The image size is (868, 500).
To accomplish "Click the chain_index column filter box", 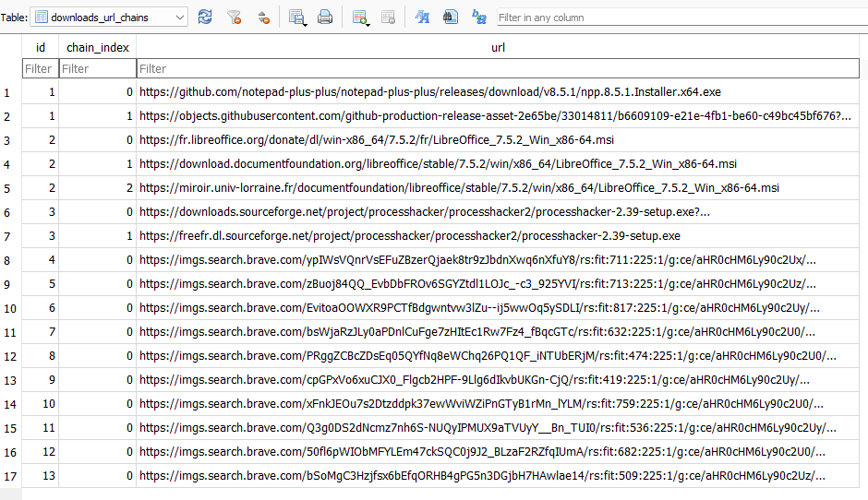I will pos(98,68).
